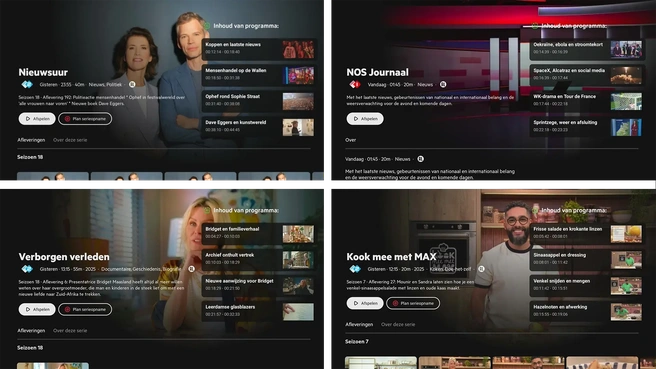Click the 'Verborgen verleden' program title
The width and height of the screenshot is (656, 369).
click(x=64, y=257)
